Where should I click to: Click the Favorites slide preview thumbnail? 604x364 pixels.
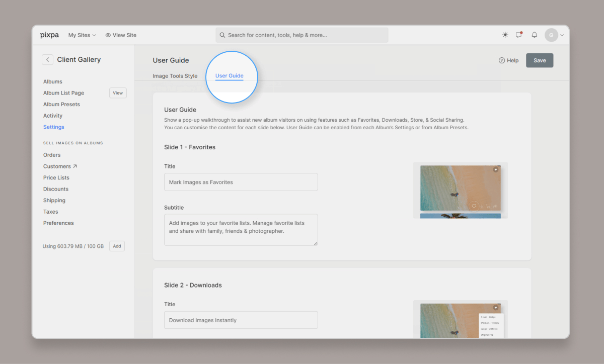pos(460,190)
